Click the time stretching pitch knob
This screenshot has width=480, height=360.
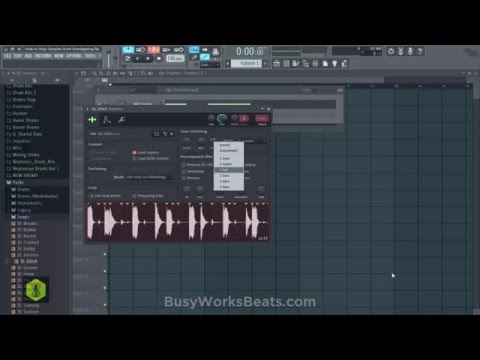pos(187,141)
